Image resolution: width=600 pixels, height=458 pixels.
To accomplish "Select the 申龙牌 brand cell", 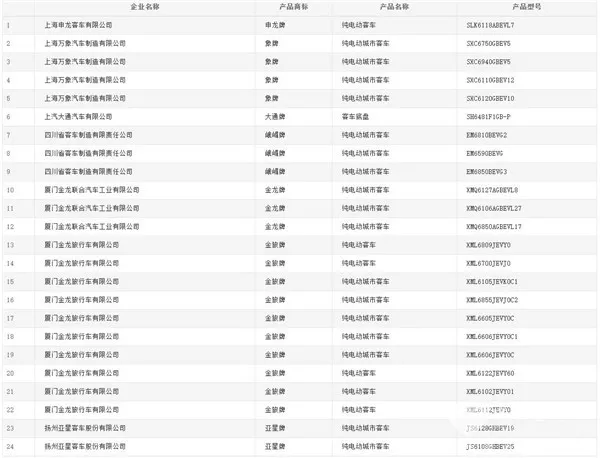I will [x=275, y=23].
